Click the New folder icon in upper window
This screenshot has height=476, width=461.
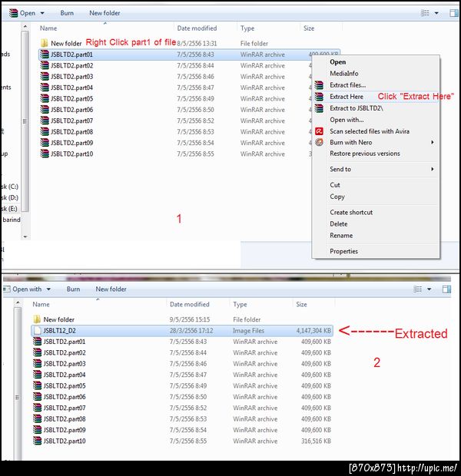tap(45, 43)
